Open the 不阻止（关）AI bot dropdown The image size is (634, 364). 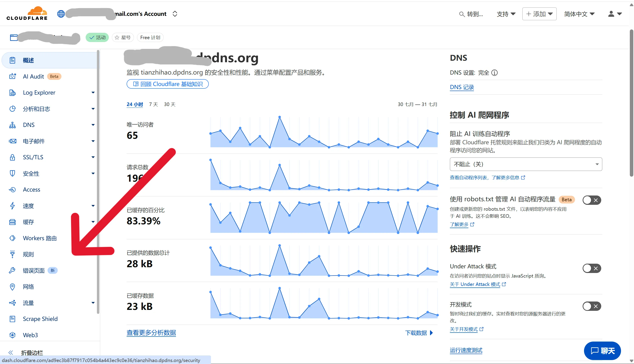(x=526, y=164)
